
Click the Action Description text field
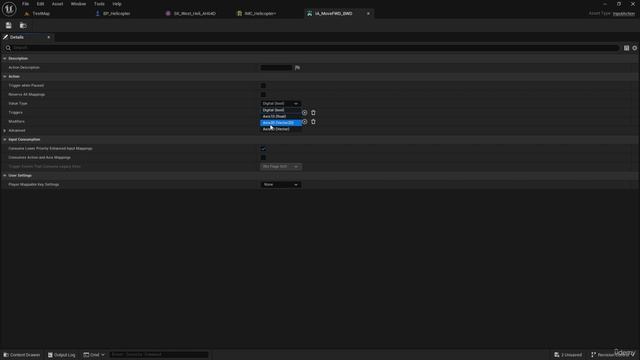pyautogui.click(x=276, y=68)
